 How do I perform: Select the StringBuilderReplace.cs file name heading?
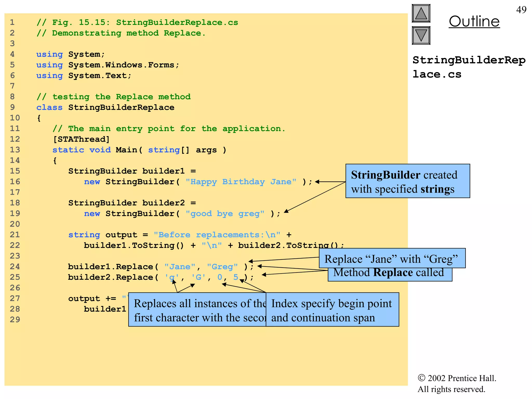pos(469,67)
